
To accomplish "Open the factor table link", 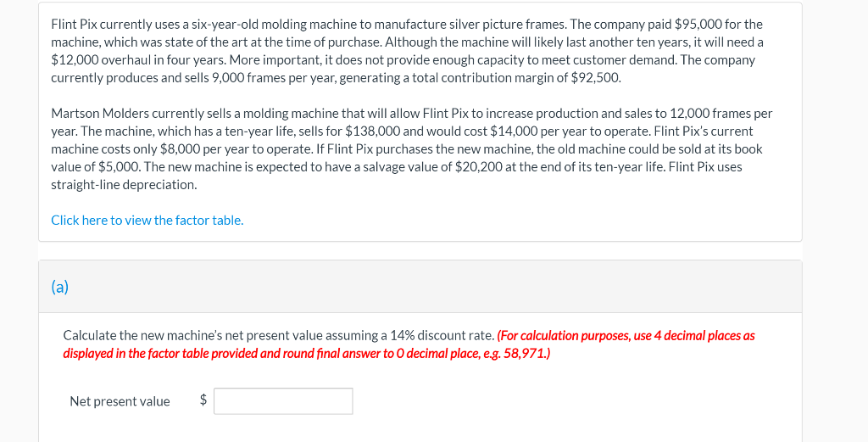I will coord(147,221).
